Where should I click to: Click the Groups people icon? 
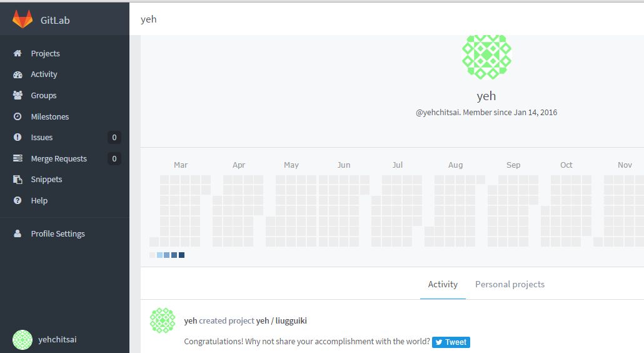[x=18, y=96]
